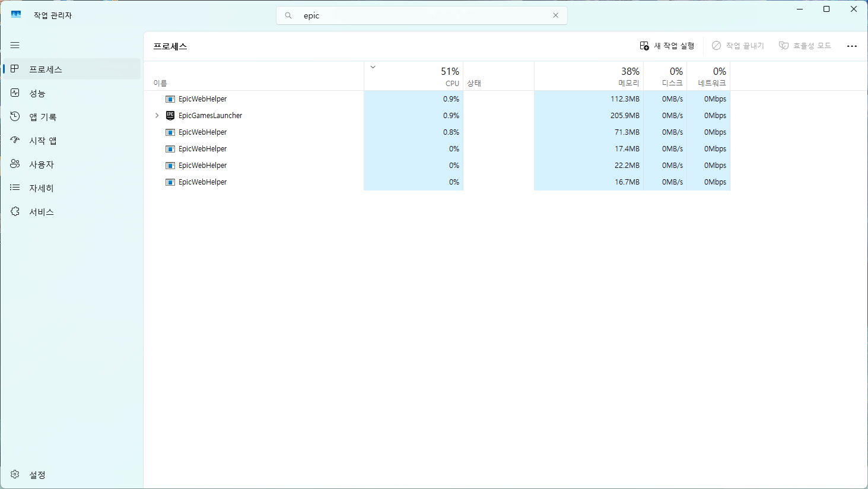Screen dimensions: 868x489
Task: Focus the search box containing epic
Action: point(421,15)
